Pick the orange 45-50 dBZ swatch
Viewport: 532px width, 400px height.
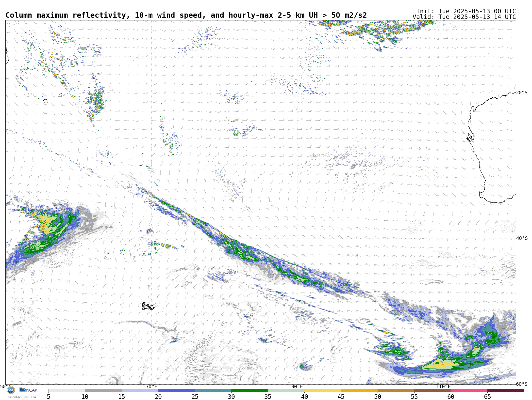tap(359, 391)
